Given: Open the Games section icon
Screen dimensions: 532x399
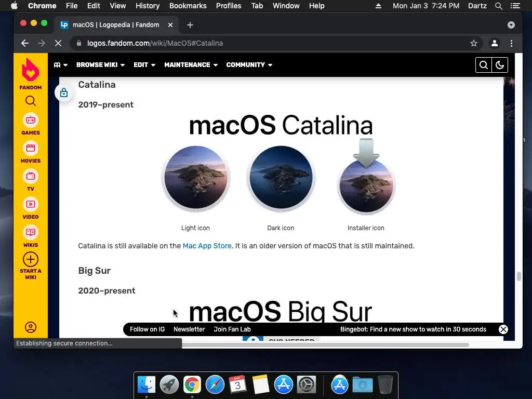Looking at the screenshot, I should (x=31, y=120).
